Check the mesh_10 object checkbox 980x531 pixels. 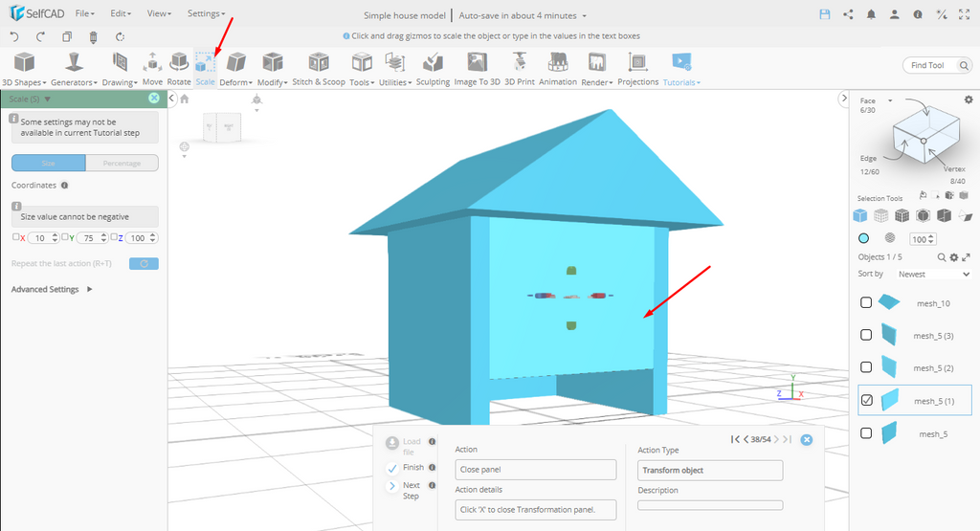pyautogui.click(x=866, y=303)
